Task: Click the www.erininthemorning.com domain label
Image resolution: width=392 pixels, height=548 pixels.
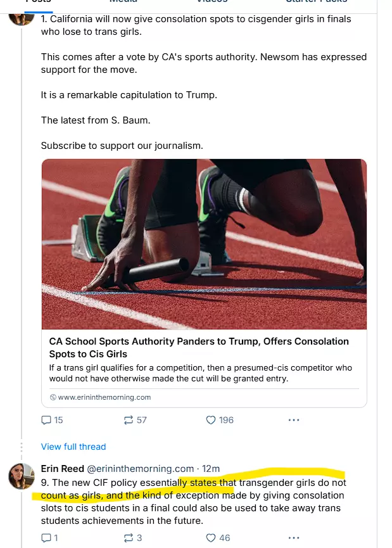Action: tap(104, 397)
